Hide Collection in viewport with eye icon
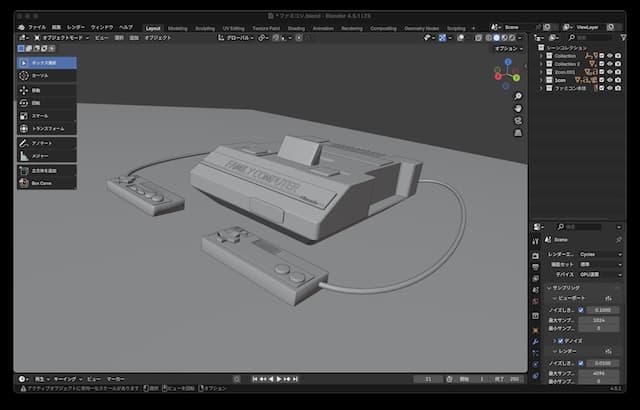 tap(610, 56)
